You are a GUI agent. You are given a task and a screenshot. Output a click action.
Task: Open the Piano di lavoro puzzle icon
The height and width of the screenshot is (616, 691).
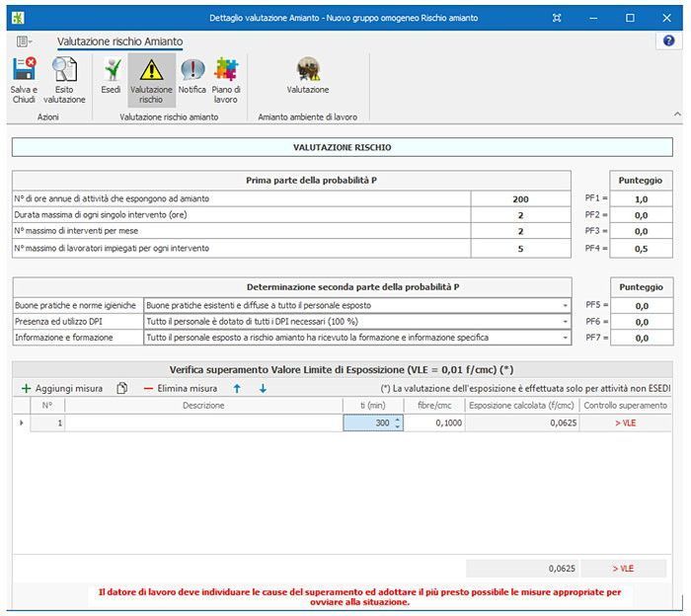226,72
